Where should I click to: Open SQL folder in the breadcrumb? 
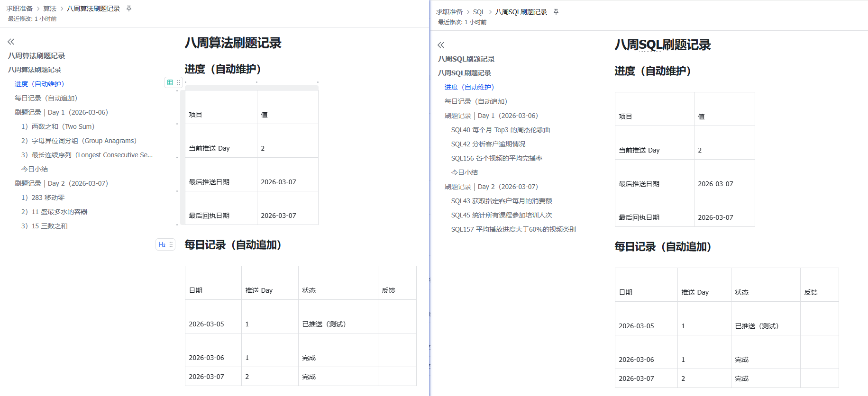479,12
